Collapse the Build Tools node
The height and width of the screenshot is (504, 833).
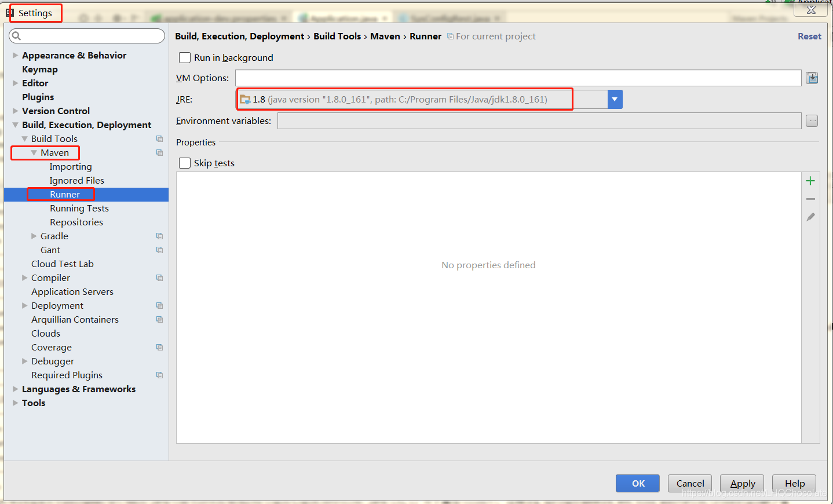click(x=25, y=139)
